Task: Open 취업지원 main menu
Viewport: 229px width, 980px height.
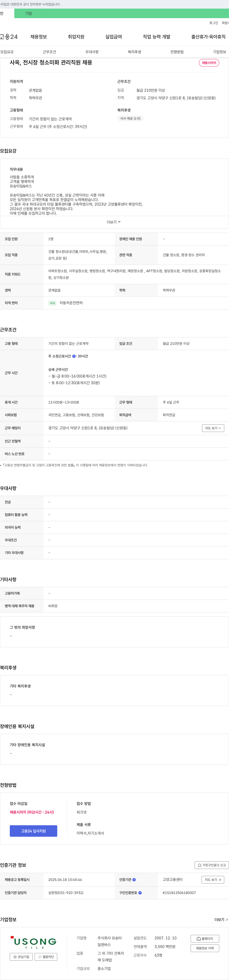Action: click(76, 37)
